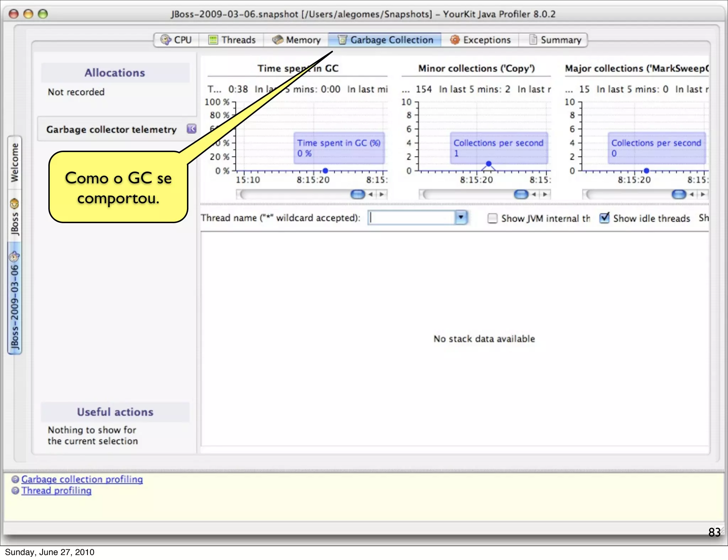The height and width of the screenshot is (560, 728).
Task: Open the thread name dropdown arrow
Action: [461, 217]
